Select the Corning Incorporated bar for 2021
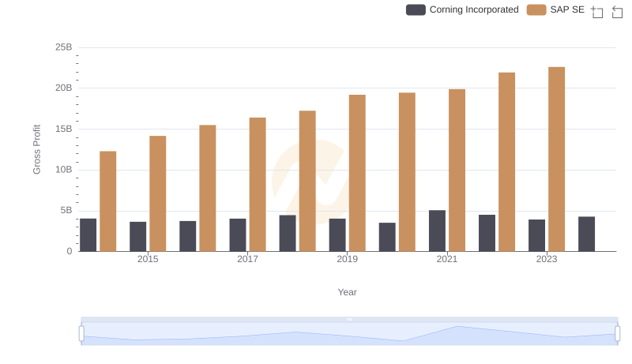 [x=438, y=231]
